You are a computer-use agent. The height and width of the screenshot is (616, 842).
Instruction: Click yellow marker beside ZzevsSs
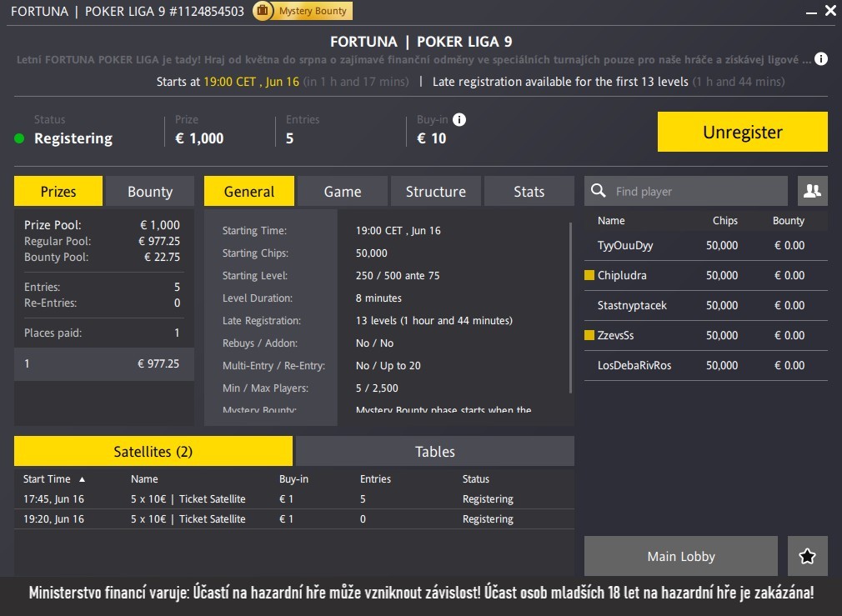coord(589,335)
